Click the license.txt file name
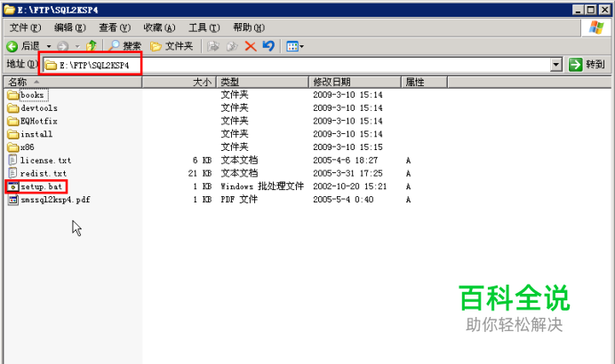Image resolution: width=615 pixels, height=364 pixels. (45, 161)
